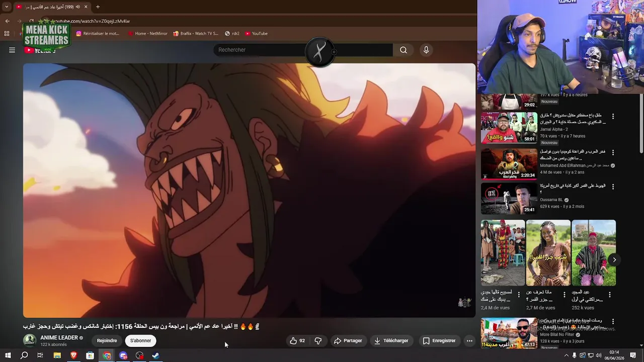Image resolution: width=644 pixels, height=362 pixels.
Task: Open YouTube bookmark in bookmarks bar
Action: [x=257, y=34]
